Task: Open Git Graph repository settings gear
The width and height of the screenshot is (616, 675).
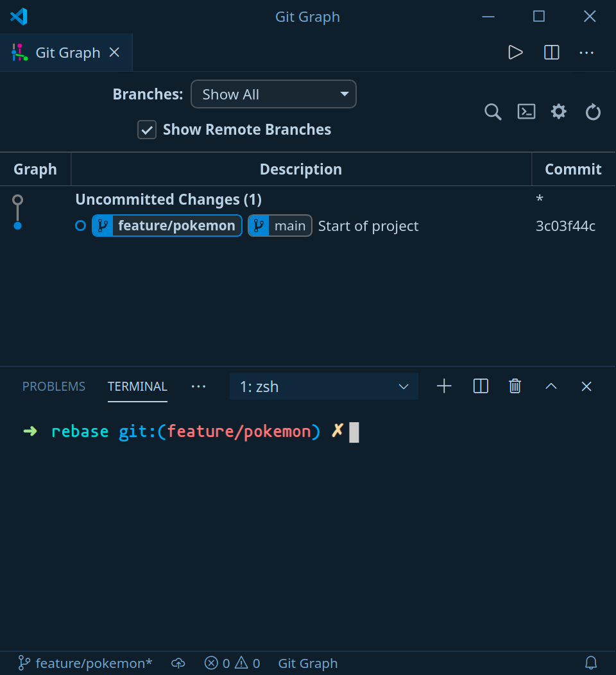Action: point(559,112)
